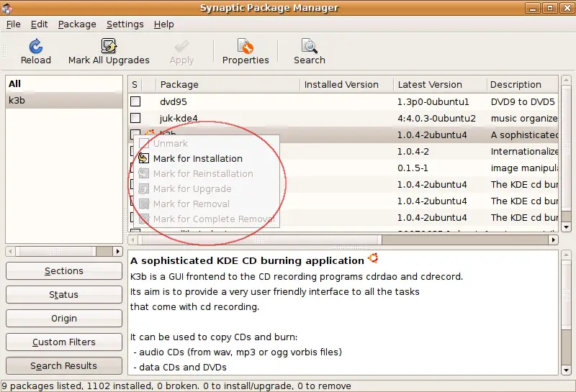Viewport: 576px width, 392px height.
Task: Click filter list scroll left arrow
Action: click(x=10, y=252)
